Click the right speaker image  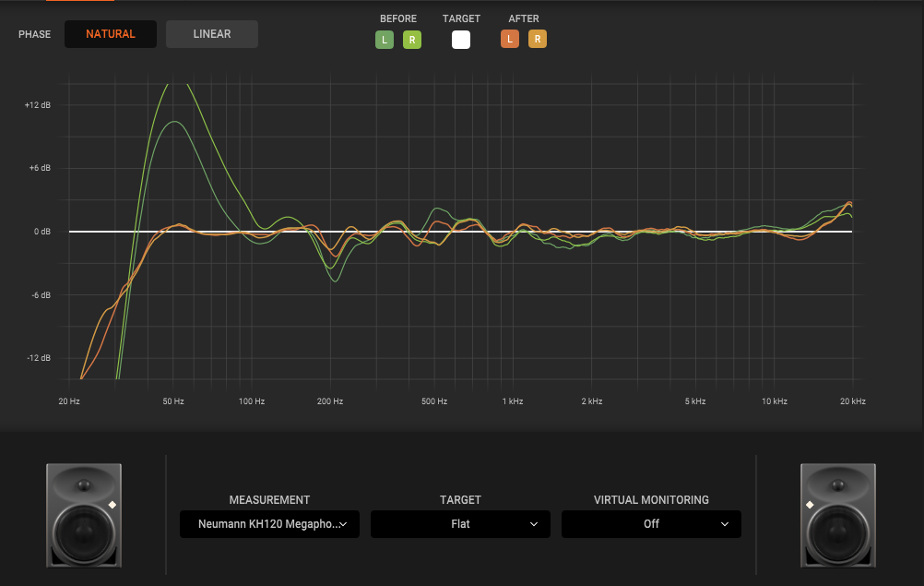pyautogui.click(x=838, y=515)
